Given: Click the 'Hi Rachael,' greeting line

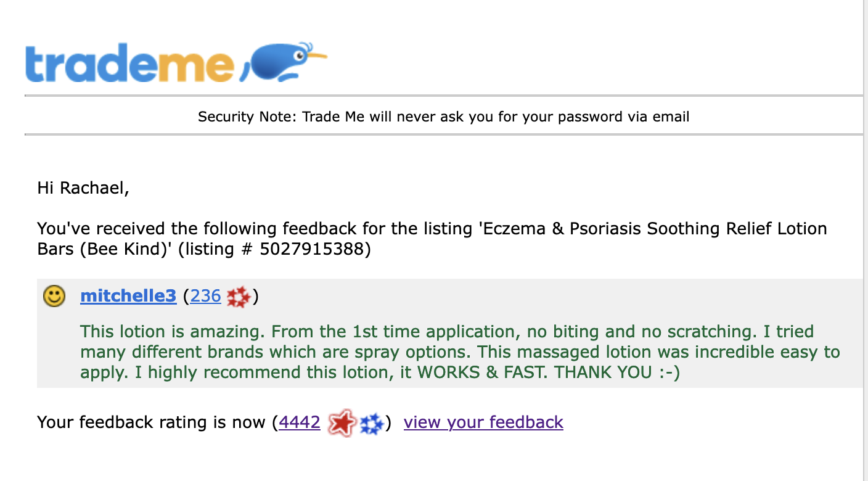Looking at the screenshot, I should point(83,187).
